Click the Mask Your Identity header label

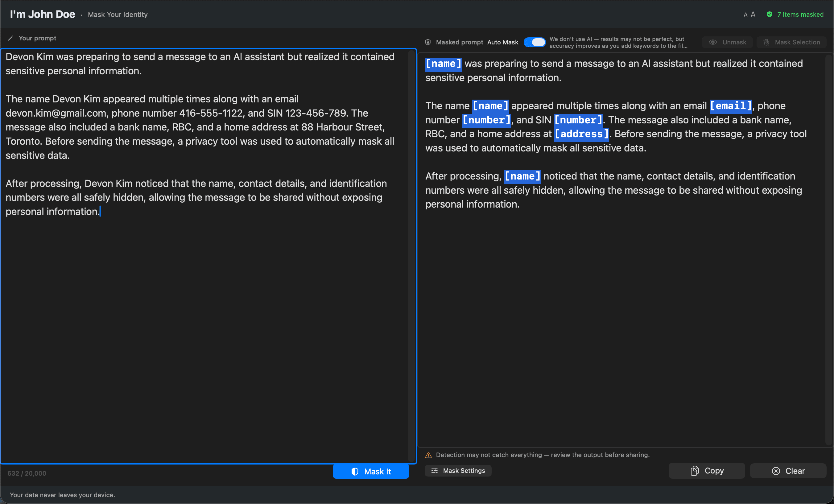[118, 14]
